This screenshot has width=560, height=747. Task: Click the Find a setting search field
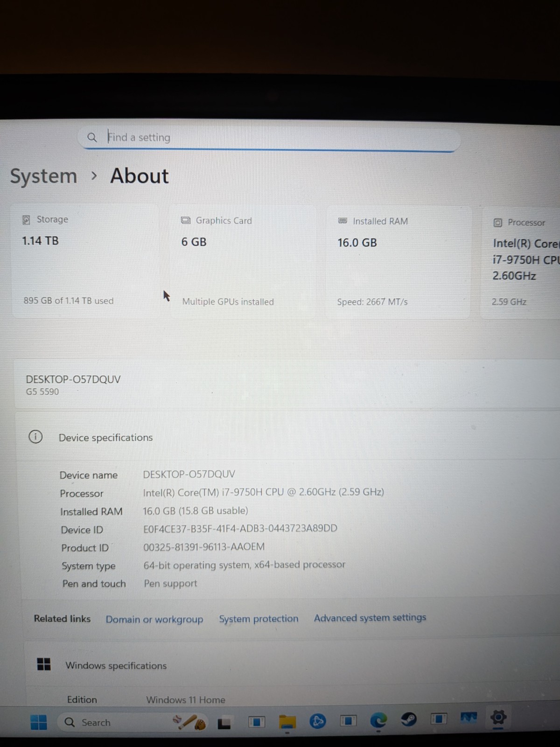(x=269, y=138)
